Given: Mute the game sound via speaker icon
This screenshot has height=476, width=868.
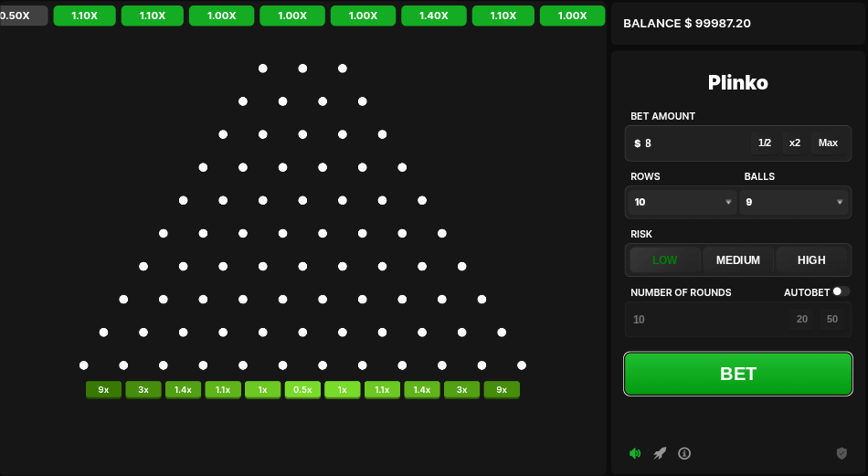Looking at the screenshot, I should click(635, 453).
